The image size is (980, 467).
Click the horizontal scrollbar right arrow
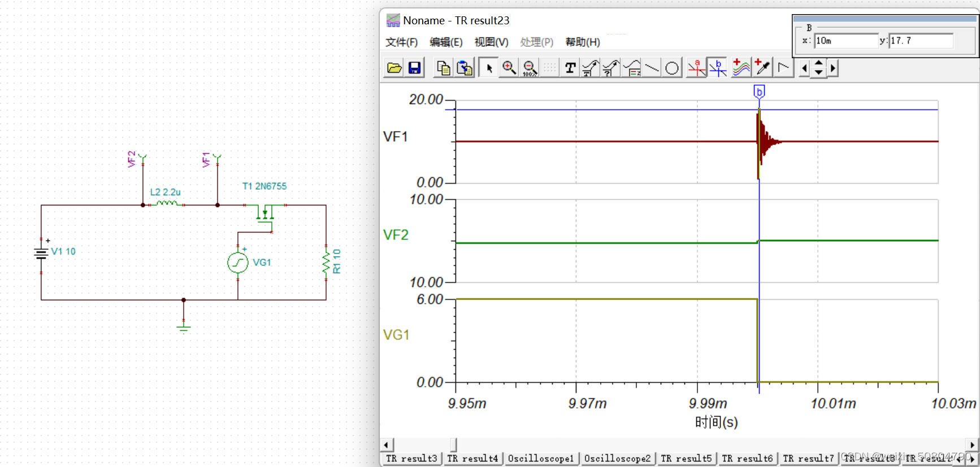coord(972,445)
